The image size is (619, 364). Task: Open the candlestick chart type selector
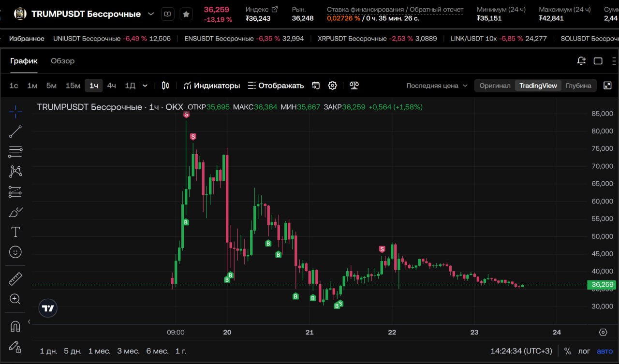pyautogui.click(x=165, y=86)
